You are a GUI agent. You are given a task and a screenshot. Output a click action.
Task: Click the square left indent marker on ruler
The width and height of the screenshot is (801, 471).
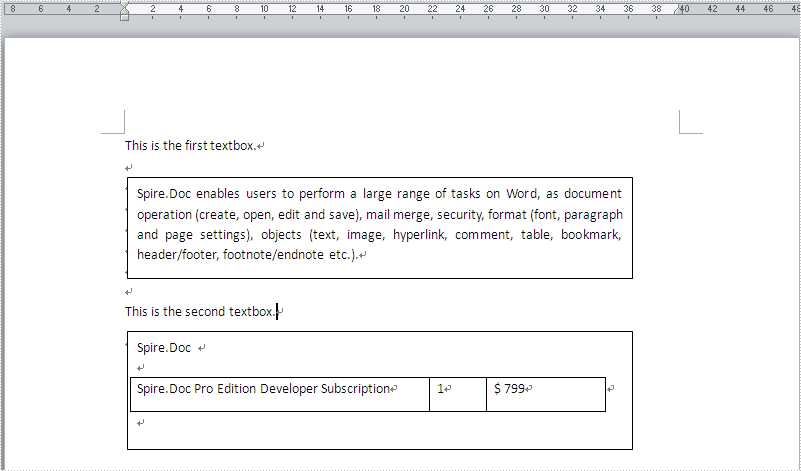tap(124, 18)
